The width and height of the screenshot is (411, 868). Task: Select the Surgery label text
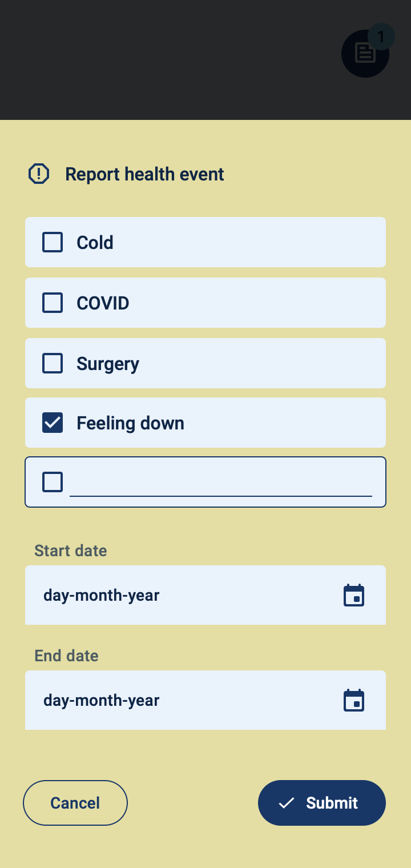108,364
